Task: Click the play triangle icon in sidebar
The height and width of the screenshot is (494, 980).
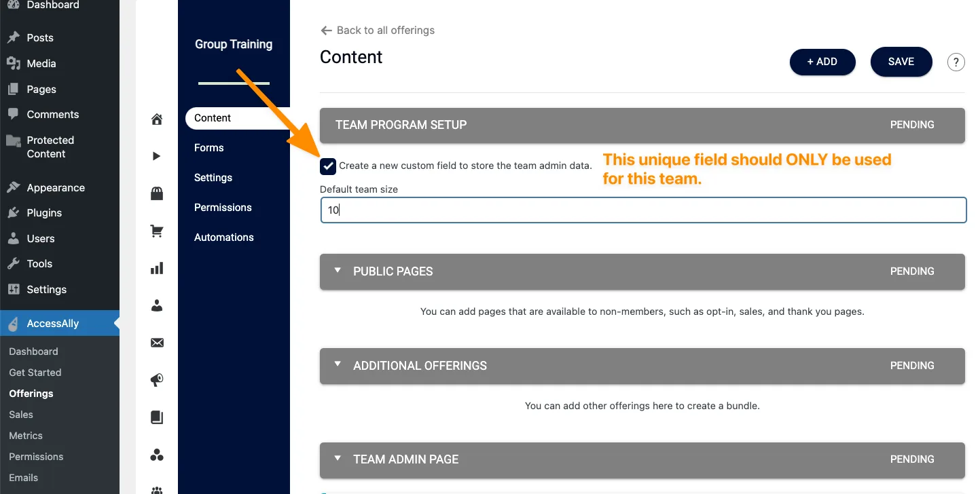Action: pyautogui.click(x=157, y=156)
